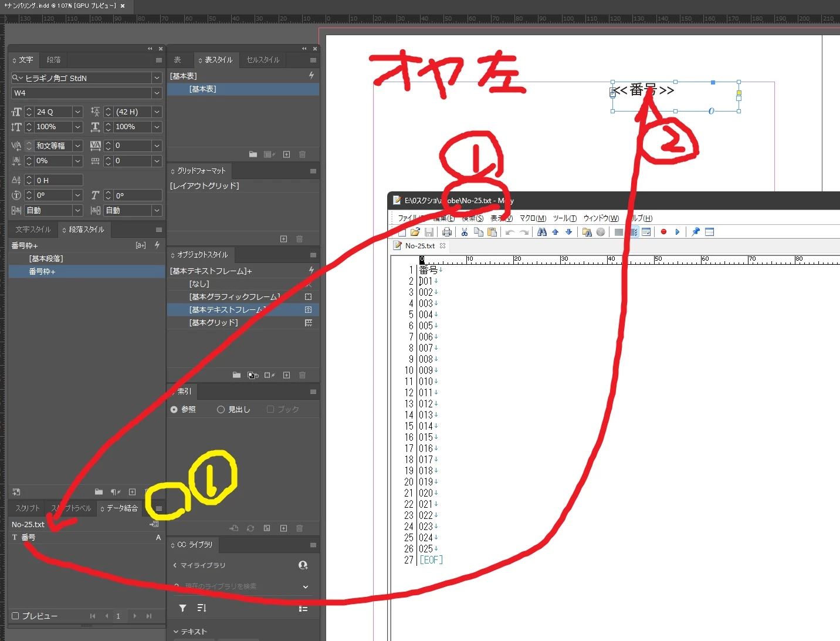Open the horizontal scale 100% dropdown
840x641 pixels.
tap(157, 127)
